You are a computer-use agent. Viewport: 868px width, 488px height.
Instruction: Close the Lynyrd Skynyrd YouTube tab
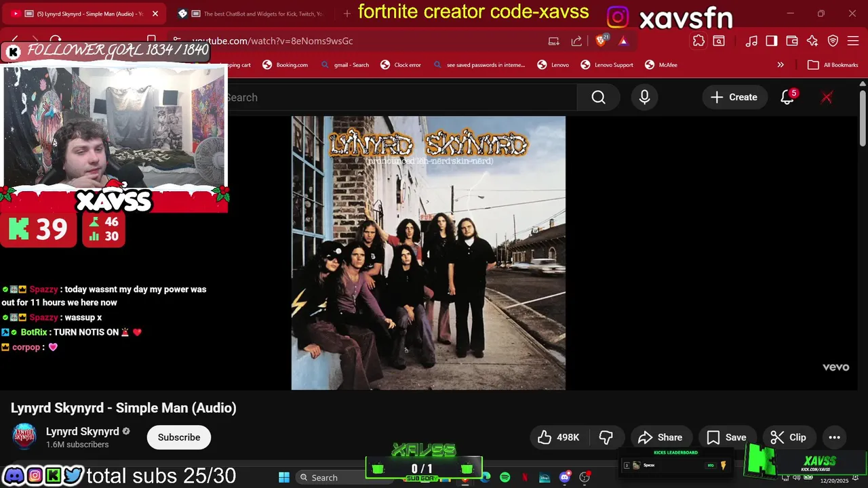click(x=155, y=14)
